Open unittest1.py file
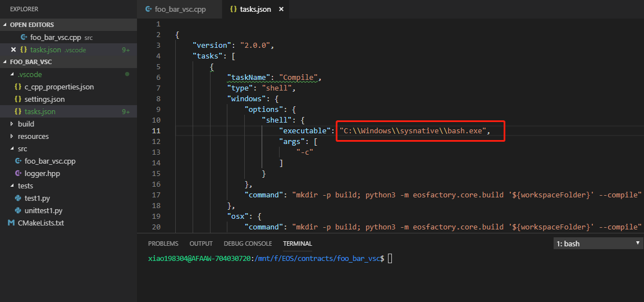Viewport: 644px width, 302px height. (x=44, y=210)
